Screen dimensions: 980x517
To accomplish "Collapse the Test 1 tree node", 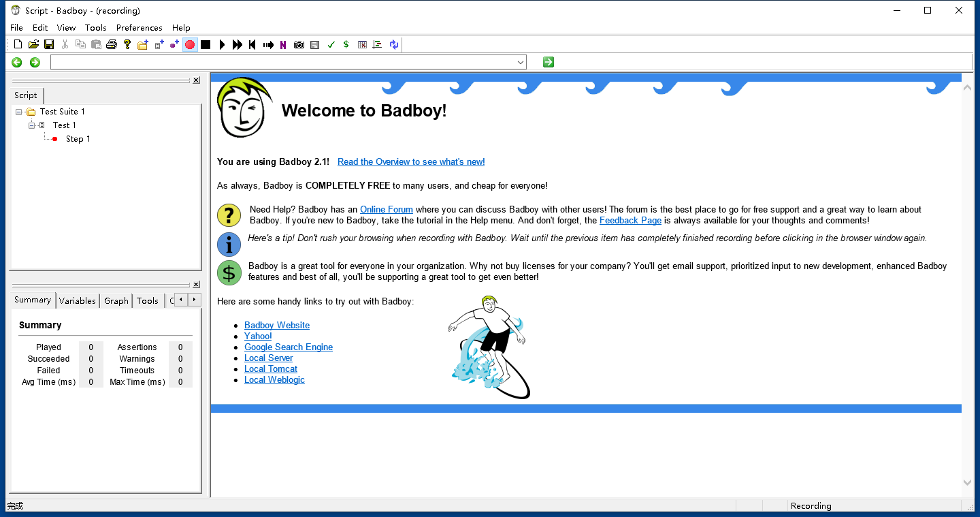I will 31,125.
